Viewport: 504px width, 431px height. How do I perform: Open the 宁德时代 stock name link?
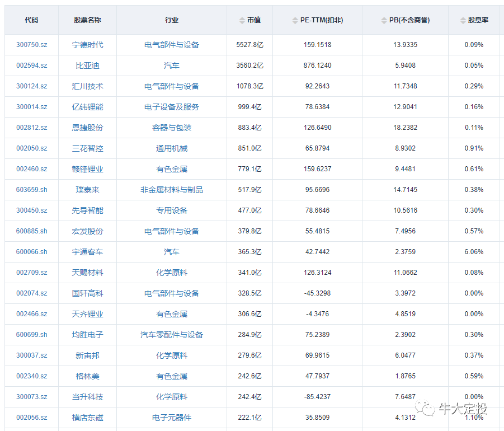tap(87, 45)
